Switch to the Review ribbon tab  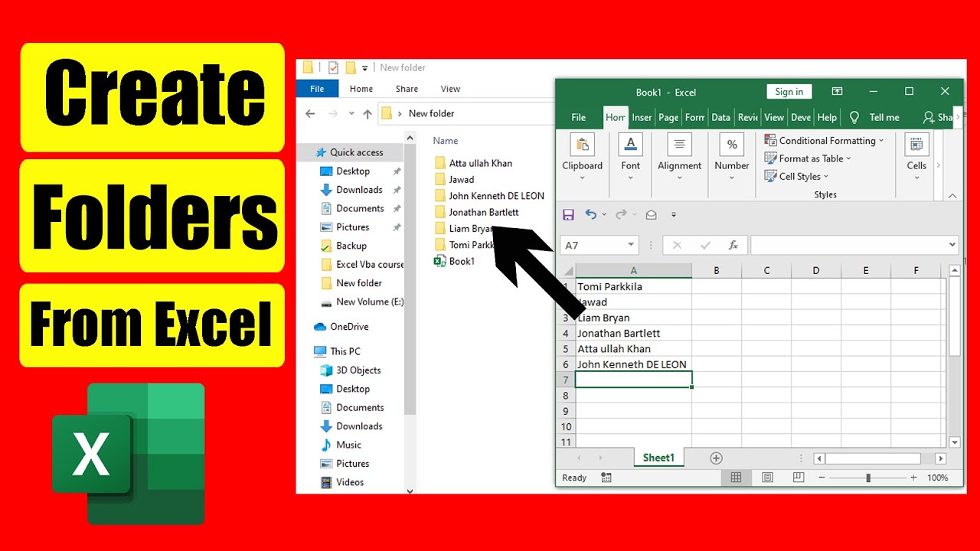pos(747,117)
